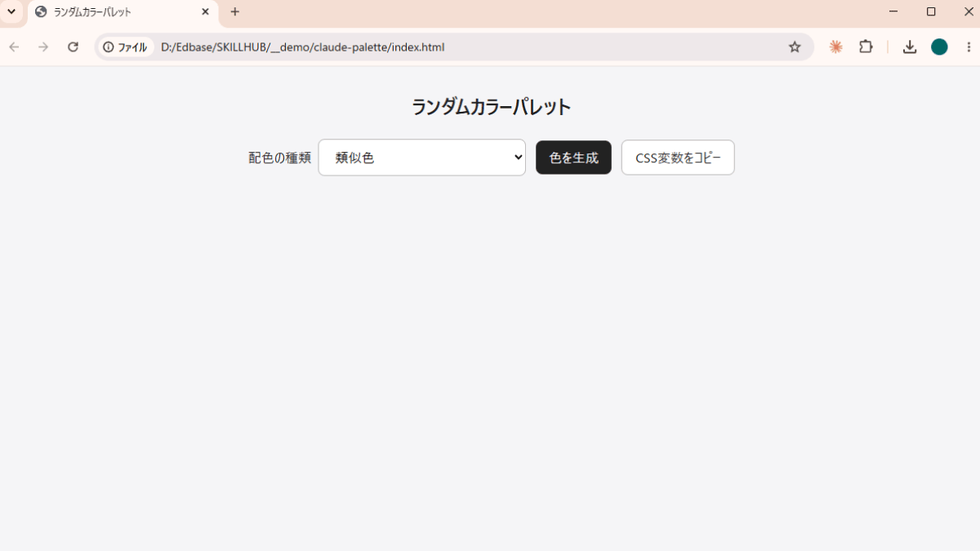This screenshot has width=980, height=551.
Task: Open the teal profile avatar
Action: pyautogui.click(x=939, y=47)
